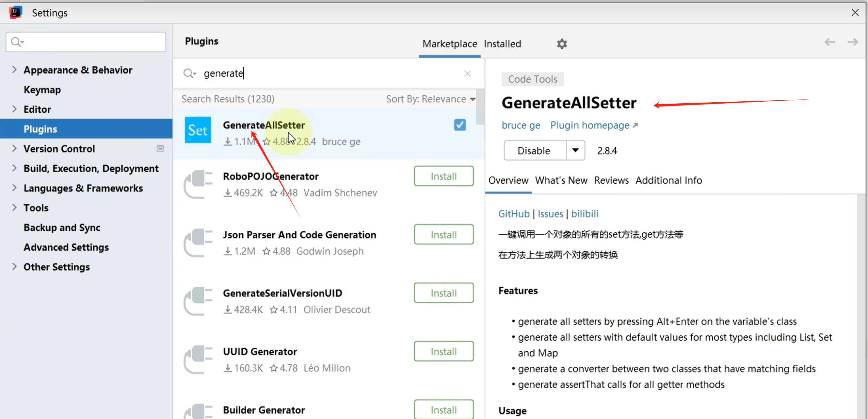This screenshot has width=868, height=419.
Task: Install the RoboPOJOGenerator plugin
Action: 443,176
